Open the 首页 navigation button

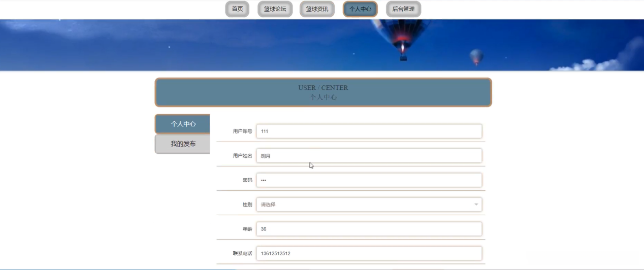pos(237,9)
